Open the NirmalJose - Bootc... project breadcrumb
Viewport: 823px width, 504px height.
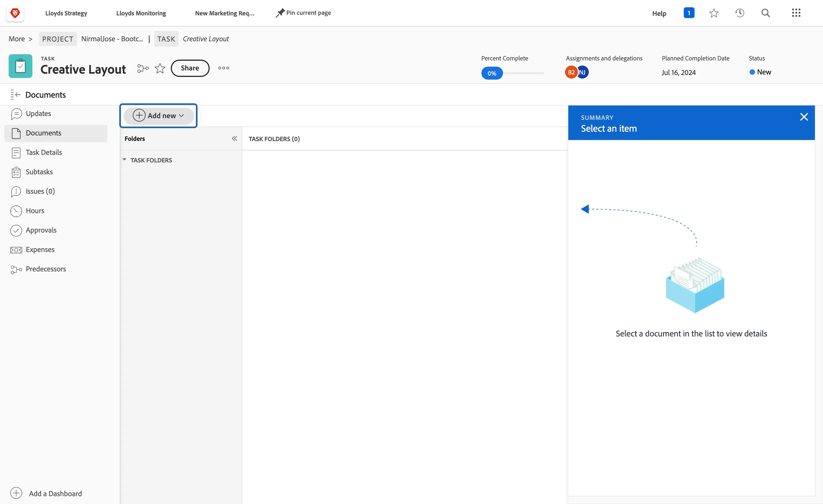112,39
